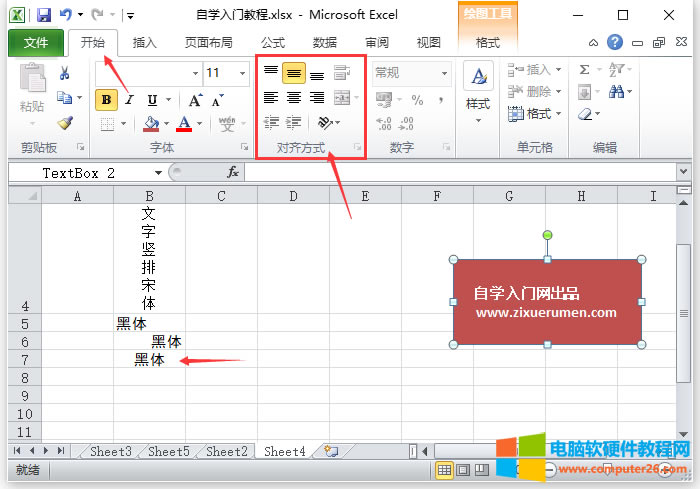Switch to the 页面布局 tab

(208, 43)
